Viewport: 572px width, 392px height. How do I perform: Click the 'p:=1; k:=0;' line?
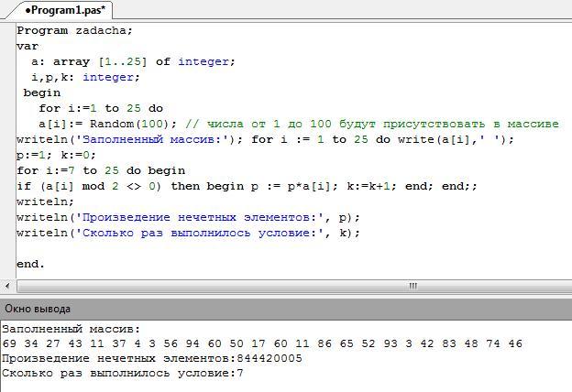pos(56,156)
